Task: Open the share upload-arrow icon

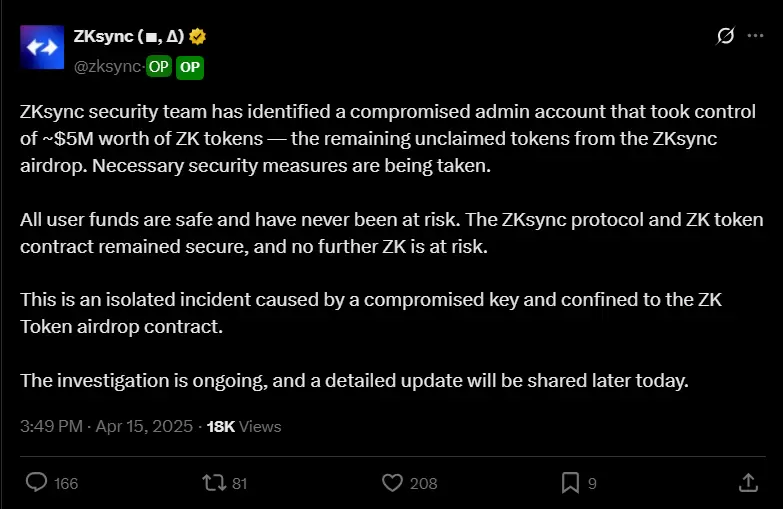Action: pyautogui.click(x=748, y=483)
